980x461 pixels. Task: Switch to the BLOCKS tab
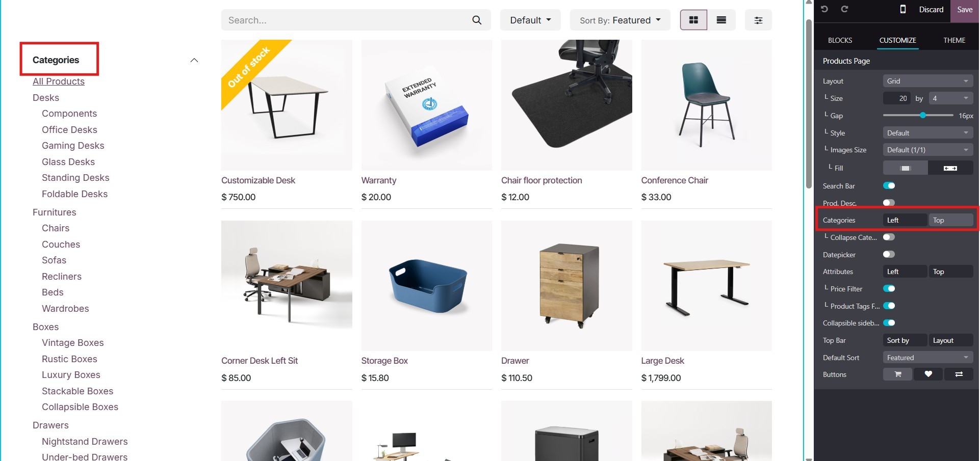[840, 40]
